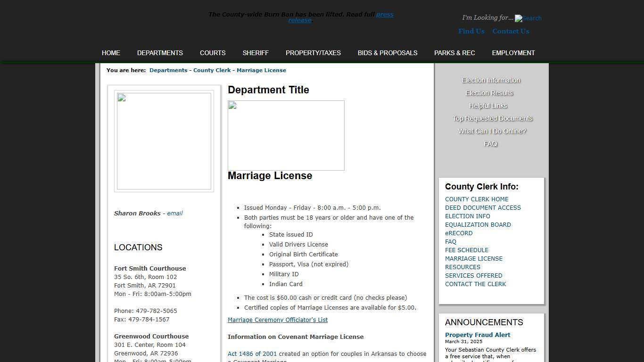Select COURTS from the navigation bar

[x=213, y=53]
